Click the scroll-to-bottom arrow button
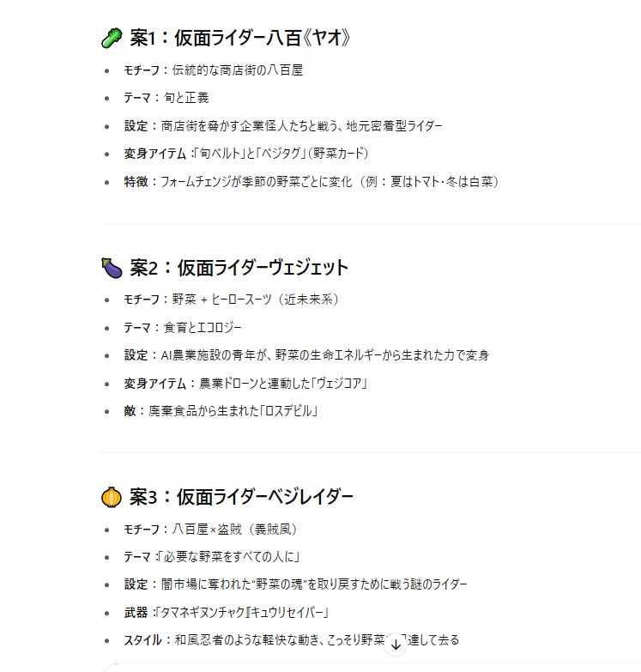The width and height of the screenshot is (641, 672). click(396, 644)
